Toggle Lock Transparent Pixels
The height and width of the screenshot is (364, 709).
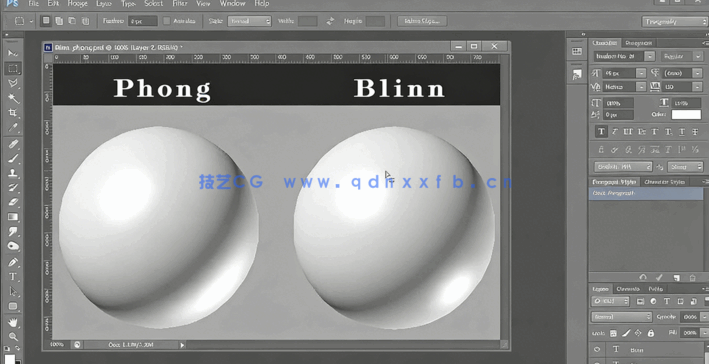tap(613, 333)
